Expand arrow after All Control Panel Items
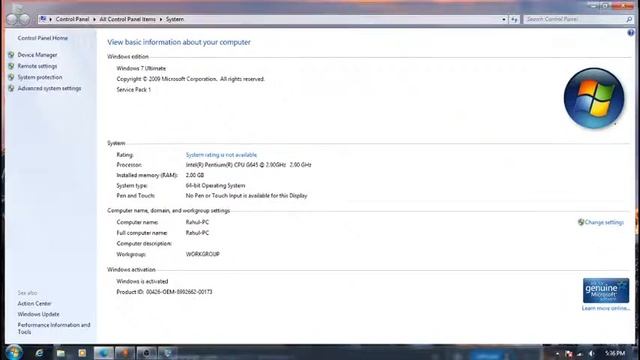The height and width of the screenshot is (360, 640). (x=161, y=20)
